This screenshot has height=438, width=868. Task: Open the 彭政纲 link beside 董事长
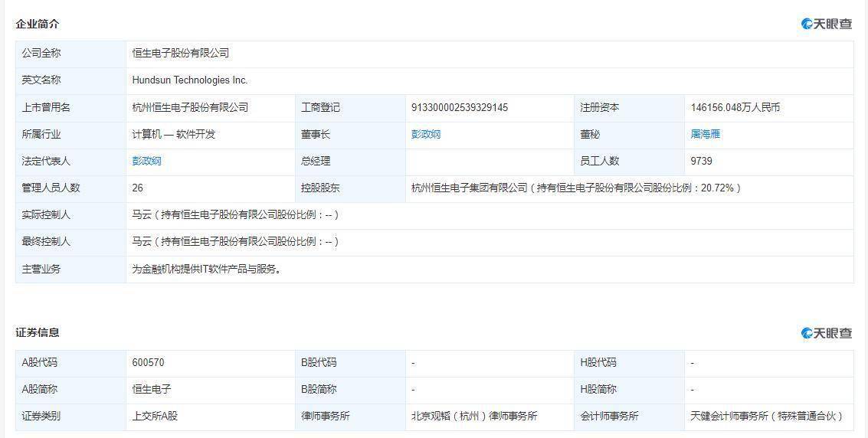coord(426,135)
